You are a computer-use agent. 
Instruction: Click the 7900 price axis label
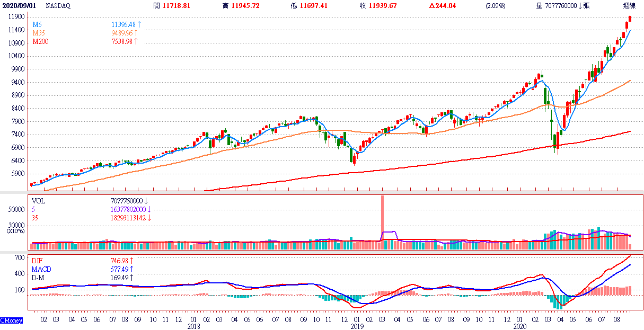[x=19, y=121]
